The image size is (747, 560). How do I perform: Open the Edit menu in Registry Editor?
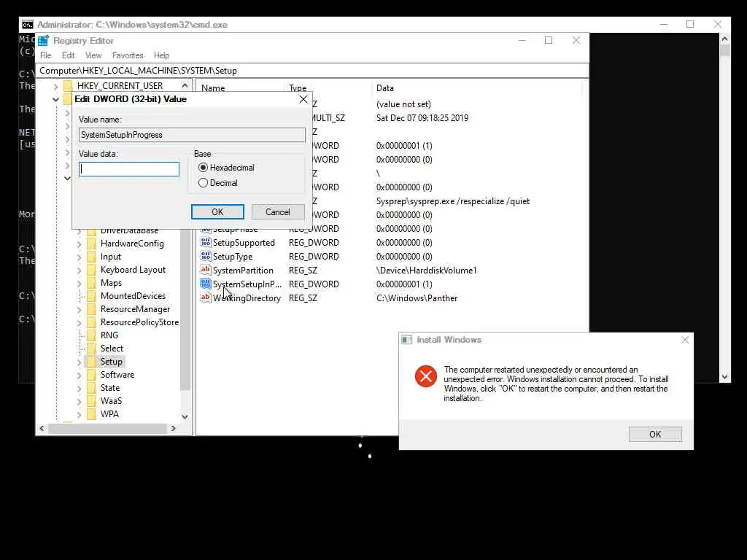pyautogui.click(x=68, y=55)
